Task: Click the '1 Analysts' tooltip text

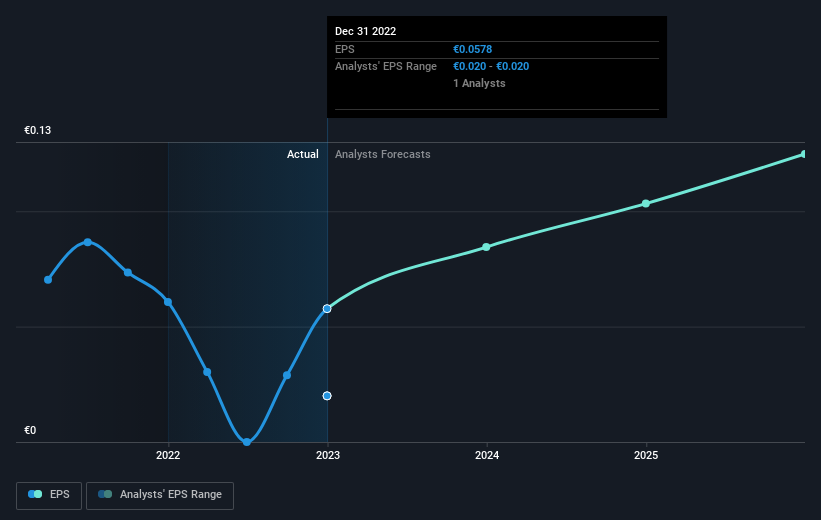Action: [479, 83]
